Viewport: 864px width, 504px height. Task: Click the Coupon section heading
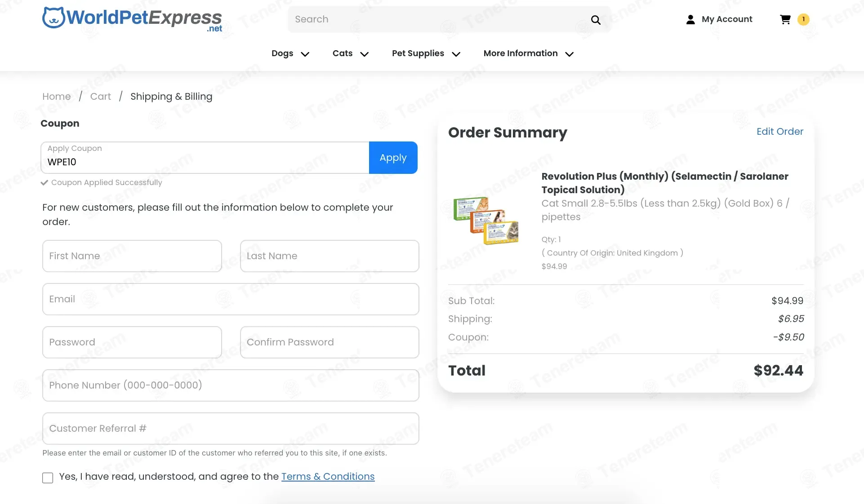pyautogui.click(x=60, y=124)
